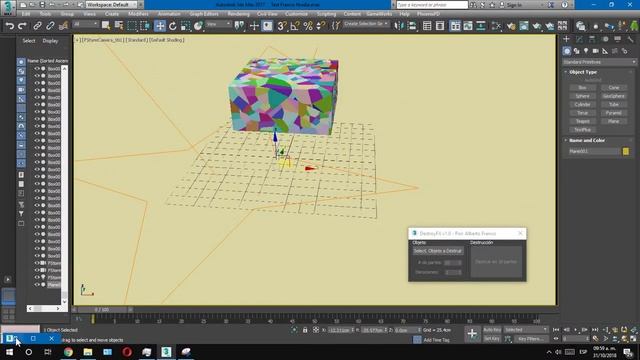
Task: Open File Explorer from the taskbar
Action: click(88, 352)
